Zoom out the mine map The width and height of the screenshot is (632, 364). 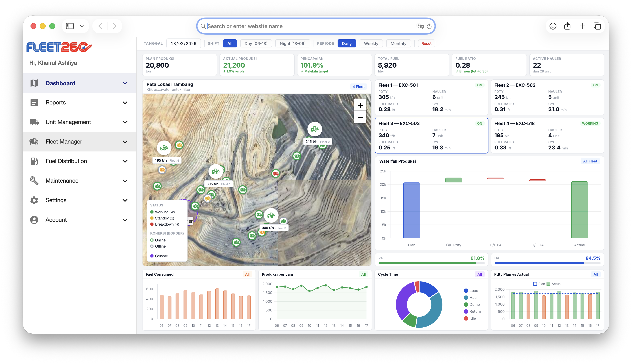tap(360, 117)
